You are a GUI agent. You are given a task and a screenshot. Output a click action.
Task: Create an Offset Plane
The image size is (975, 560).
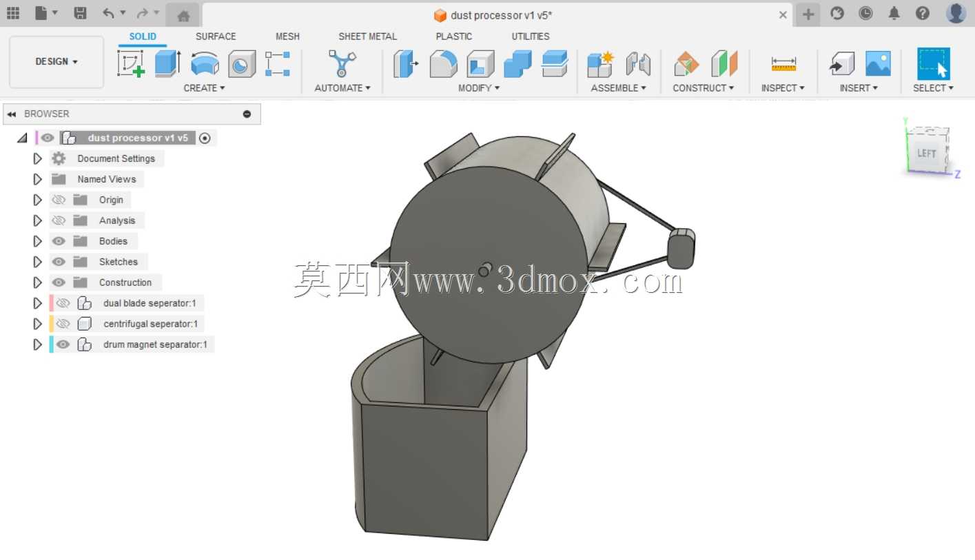pyautogui.click(x=686, y=64)
